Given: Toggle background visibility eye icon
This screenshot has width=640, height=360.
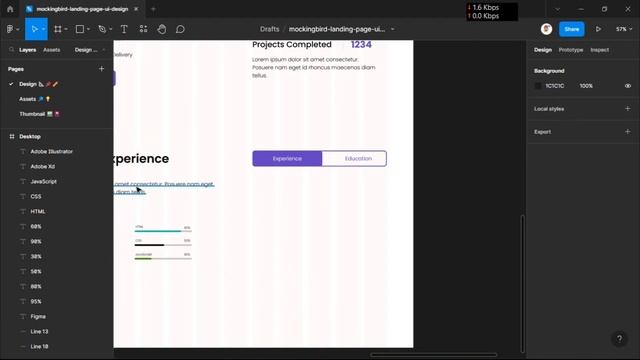Looking at the screenshot, I should (628, 86).
